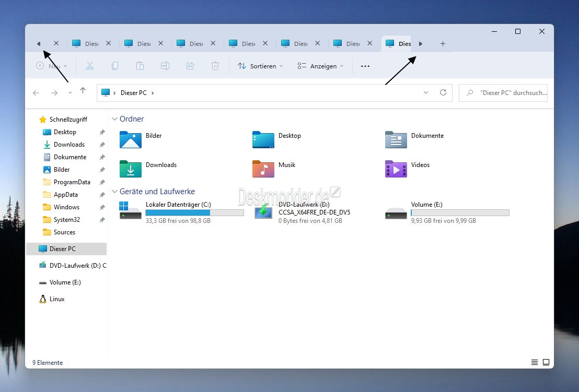
Task: Click the Delete trash icon
Action: pyautogui.click(x=215, y=66)
